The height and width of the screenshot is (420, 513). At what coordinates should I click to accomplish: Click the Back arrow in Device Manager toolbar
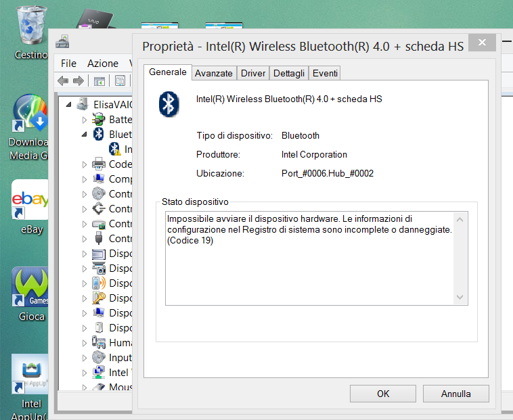pyautogui.click(x=63, y=80)
